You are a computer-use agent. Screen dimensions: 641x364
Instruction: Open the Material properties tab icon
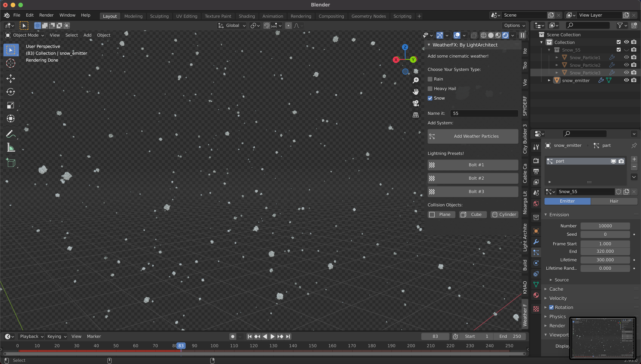click(x=536, y=295)
